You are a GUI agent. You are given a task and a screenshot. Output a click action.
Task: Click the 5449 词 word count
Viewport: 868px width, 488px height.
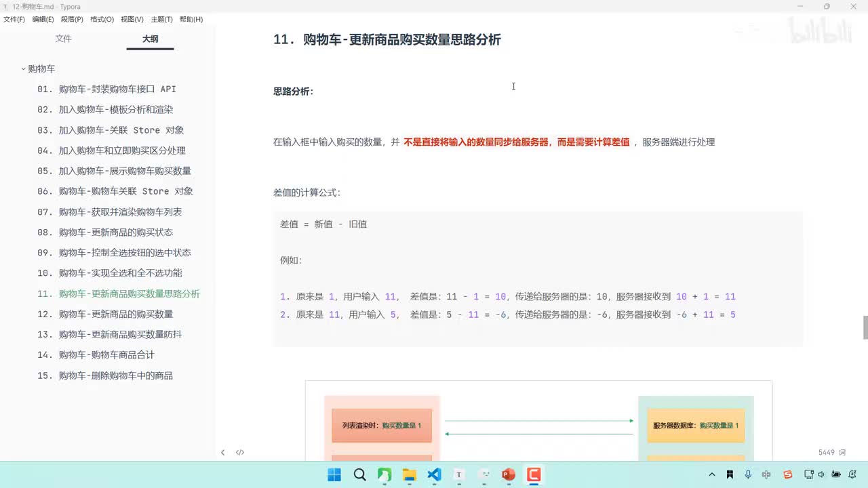tap(832, 452)
